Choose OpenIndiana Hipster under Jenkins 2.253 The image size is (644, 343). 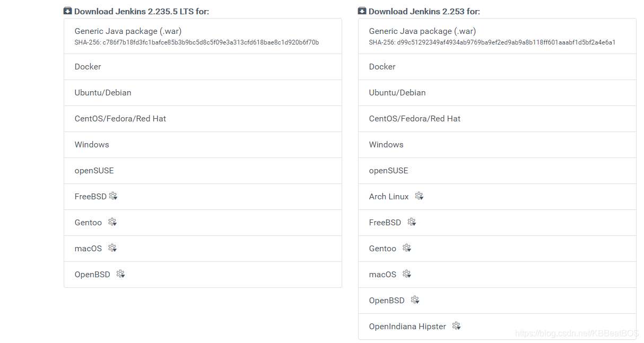(497, 327)
